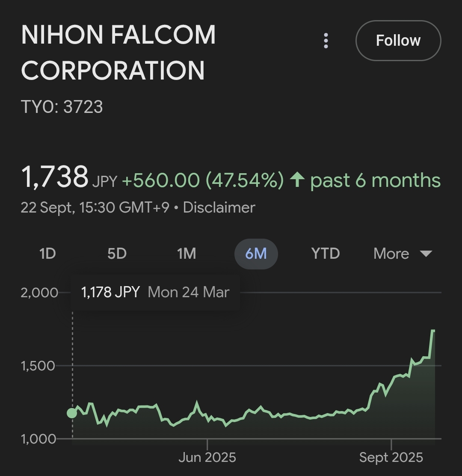Screen dimensions: 462x476
Task: Click the 2,000 y-axis gridline label
Action: (x=39, y=293)
